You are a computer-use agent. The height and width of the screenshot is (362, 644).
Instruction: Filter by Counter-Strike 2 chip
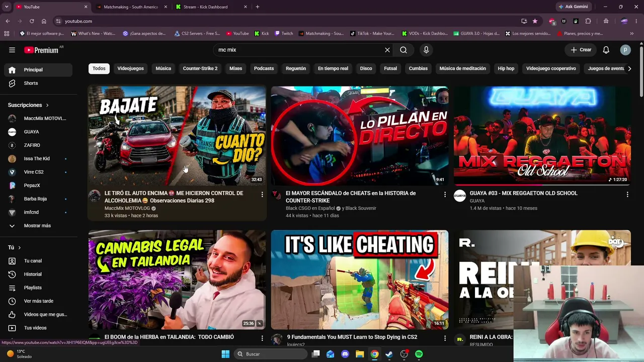click(x=200, y=68)
